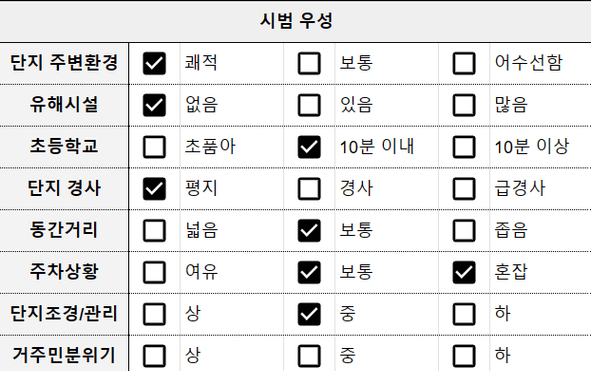Image resolution: width=591 pixels, height=371 pixels.
Task: Uncheck 10분 이내 for 초등학교
Action: pyautogui.click(x=309, y=147)
